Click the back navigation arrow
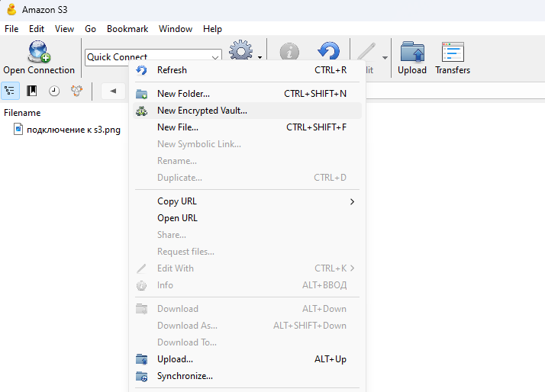This screenshot has width=545, height=392. [x=113, y=91]
